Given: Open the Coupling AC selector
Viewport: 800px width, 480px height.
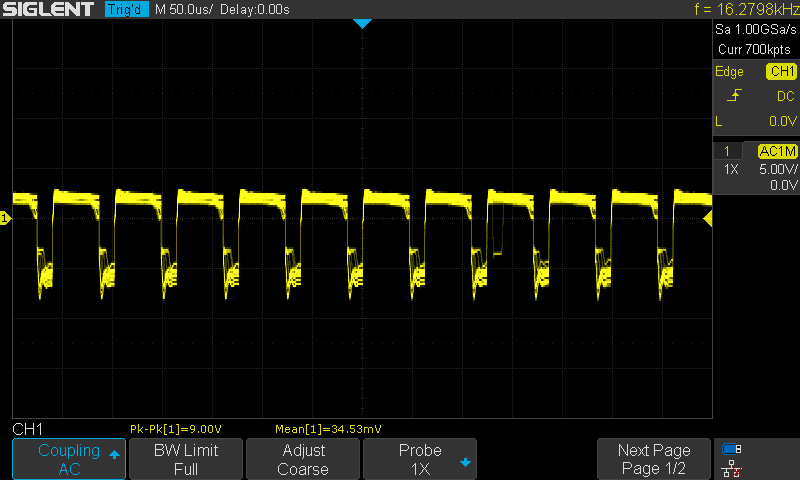Looking at the screenshot, I should coord(68,459).
